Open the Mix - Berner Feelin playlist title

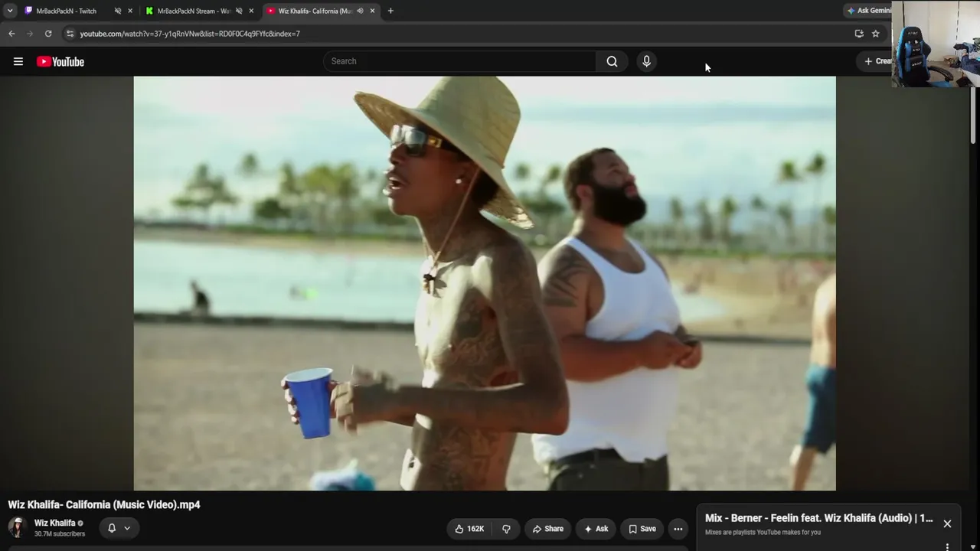(819, 518)
